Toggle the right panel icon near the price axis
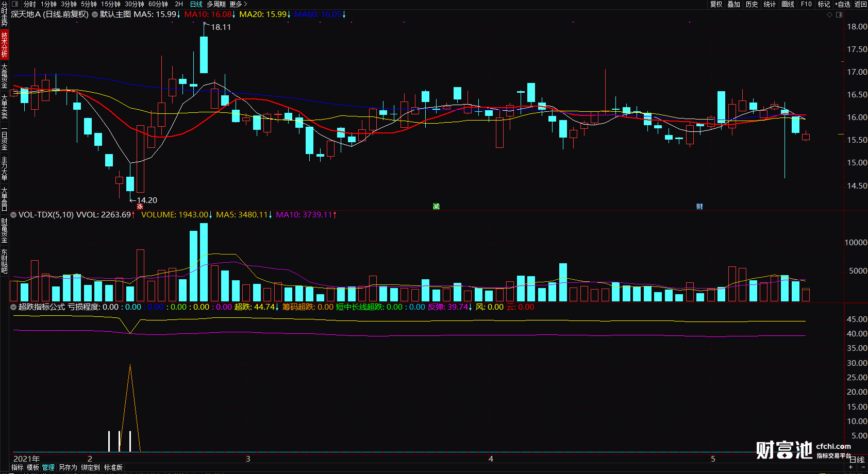Viewport: 868px width, 474px height. pyautogui.click(x=839, y=14)
